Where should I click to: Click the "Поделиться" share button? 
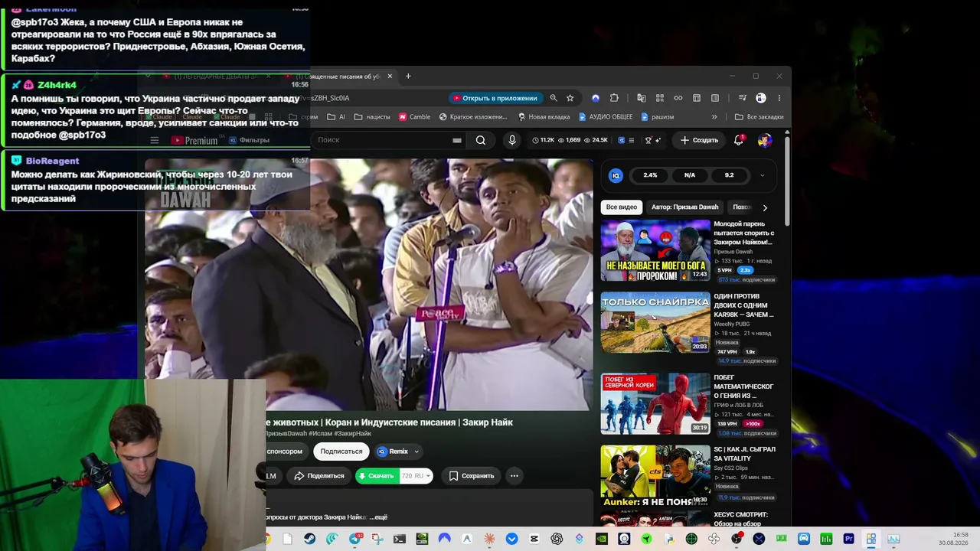click(319, 476)
